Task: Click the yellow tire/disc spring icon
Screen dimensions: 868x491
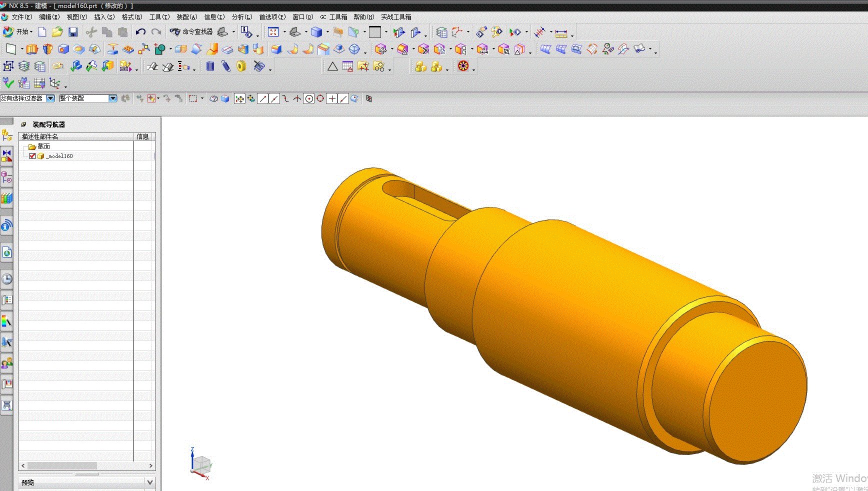Action: [241, 66]
